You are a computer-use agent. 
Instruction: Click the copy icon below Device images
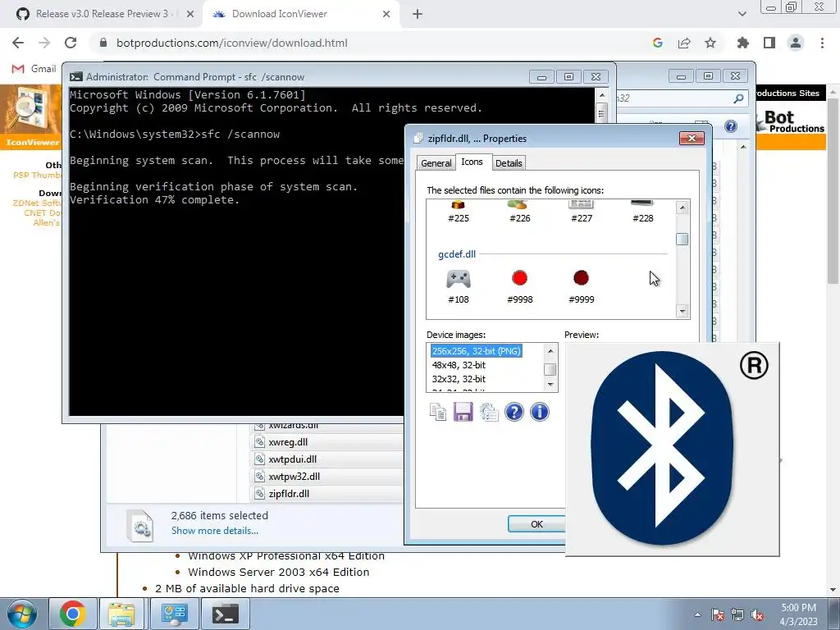tap(438, 412)
